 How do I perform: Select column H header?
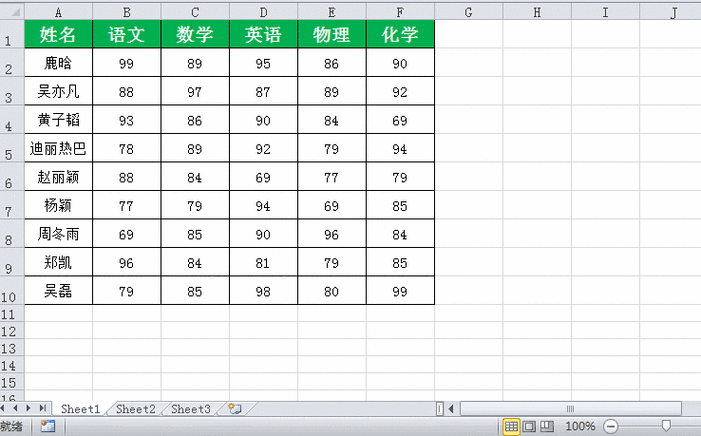click(537, 12)
